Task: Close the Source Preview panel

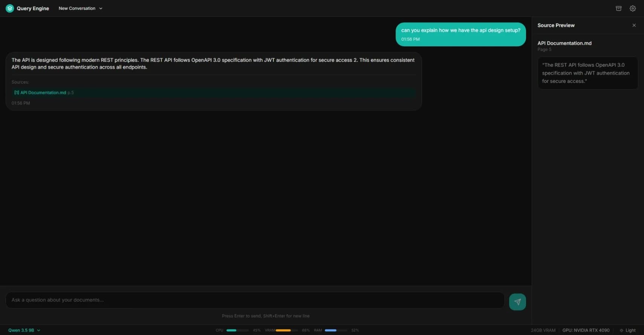Action: [x=634, y=25]
